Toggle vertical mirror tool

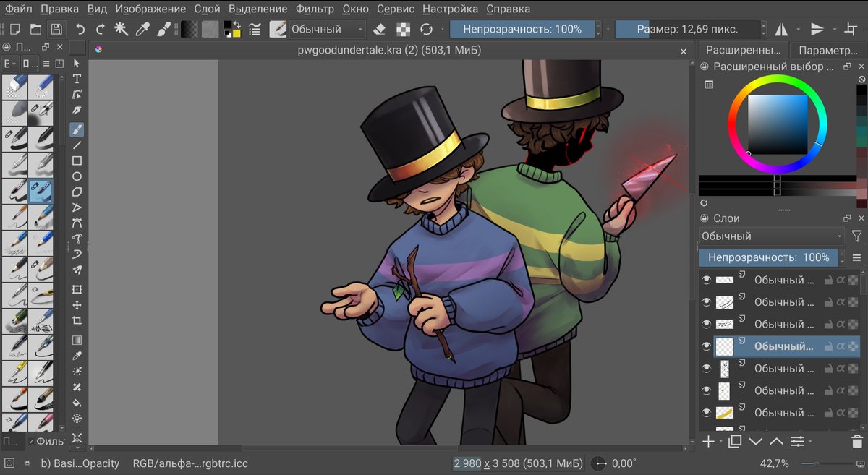pyautogui.click(x=817, y=30)
